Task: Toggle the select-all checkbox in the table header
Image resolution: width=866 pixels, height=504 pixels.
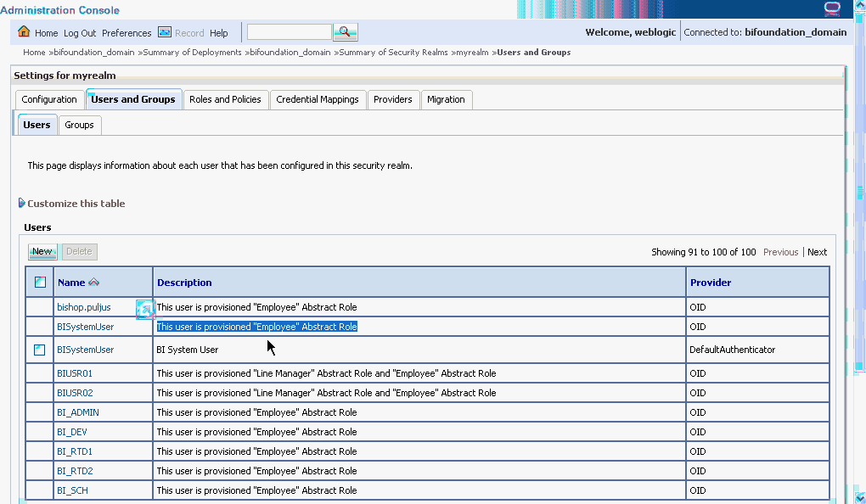Action: (38, 281)
